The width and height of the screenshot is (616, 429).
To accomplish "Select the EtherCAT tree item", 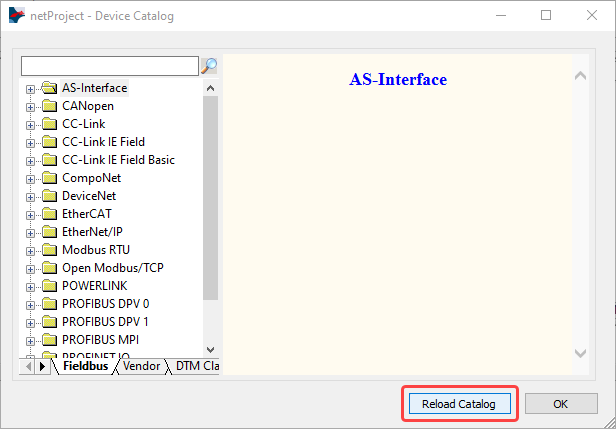I will (x=87, y=214).
